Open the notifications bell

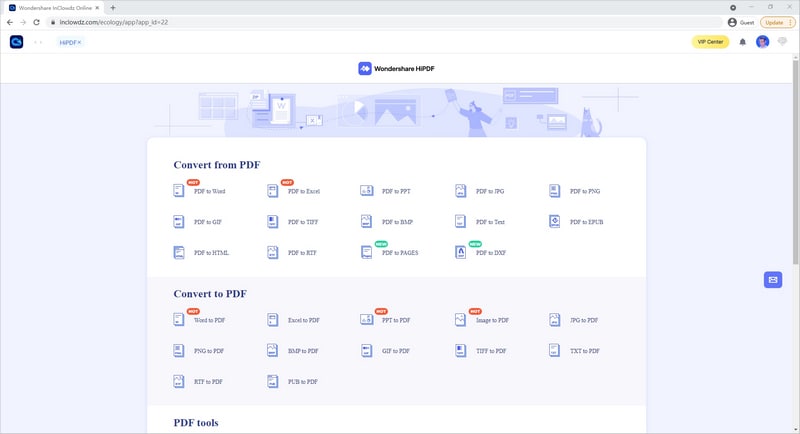[x=742, y=42]
